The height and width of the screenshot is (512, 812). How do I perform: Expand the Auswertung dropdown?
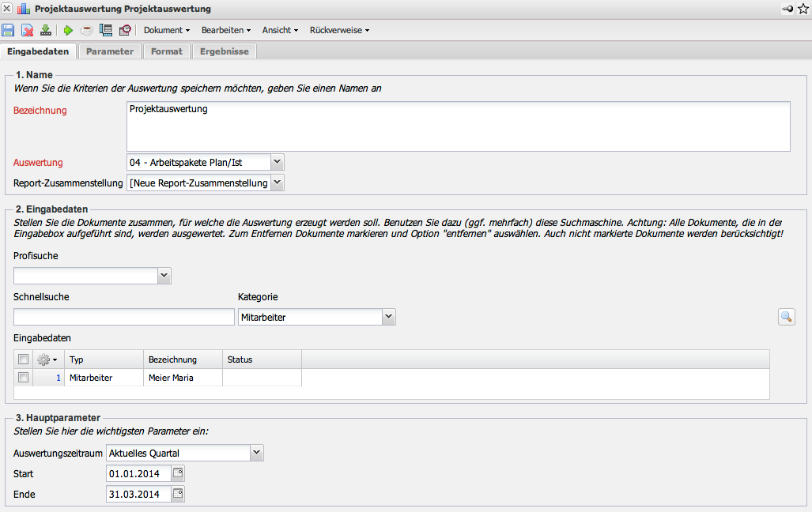[x=277, y=162]
